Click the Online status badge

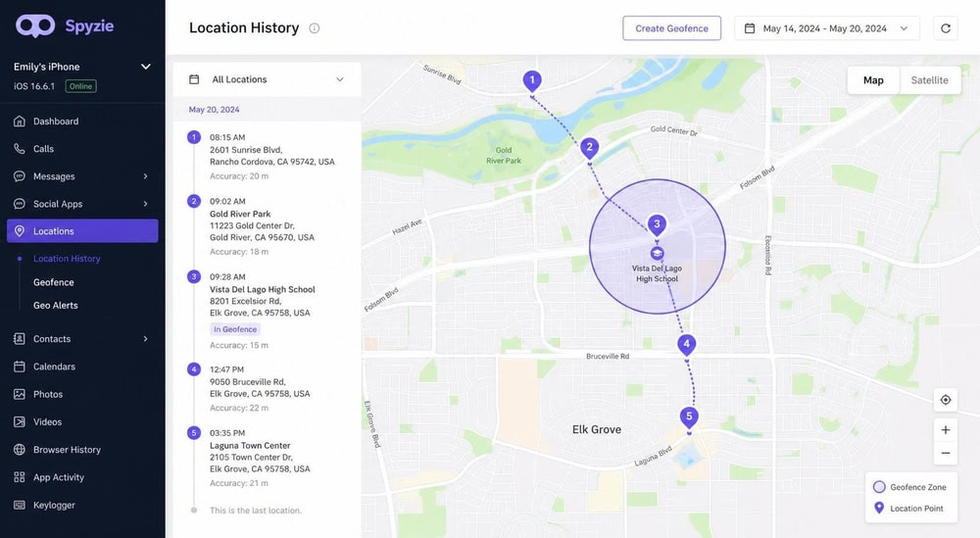click(x=80, y=86)
